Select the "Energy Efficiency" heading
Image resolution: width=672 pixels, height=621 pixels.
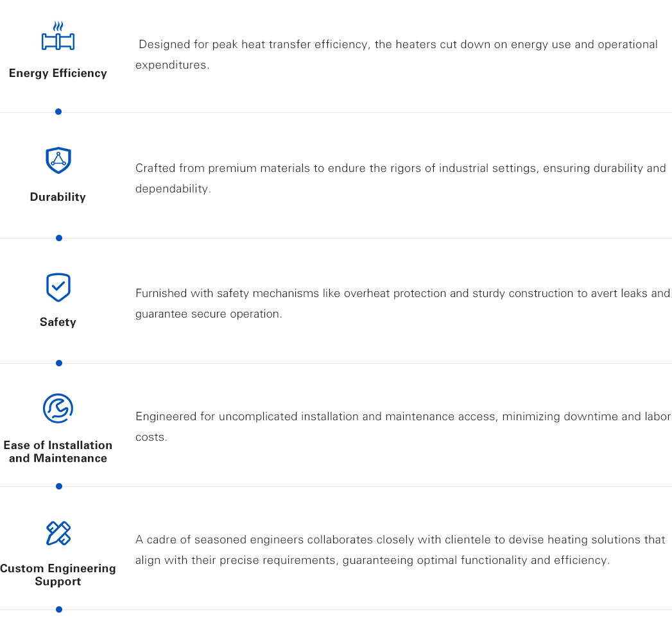coord(58,73)
